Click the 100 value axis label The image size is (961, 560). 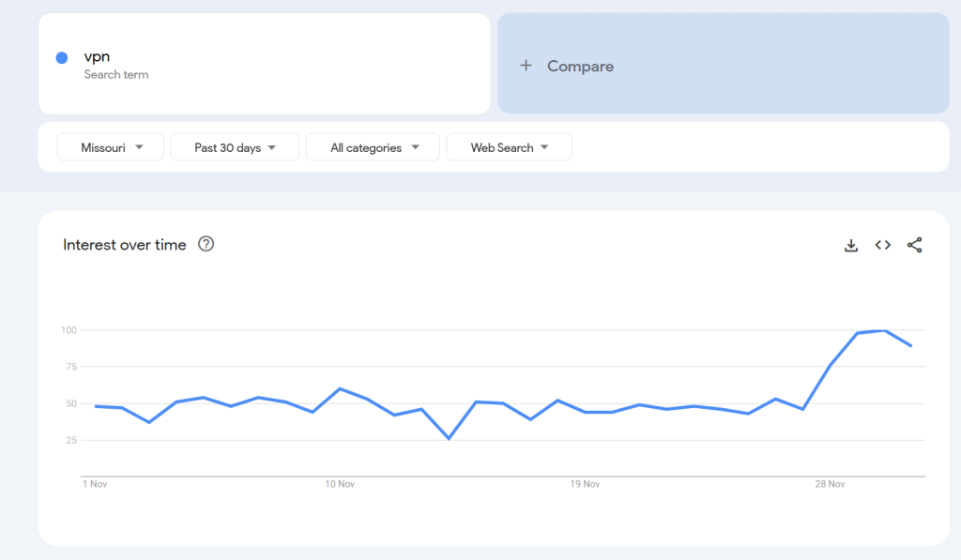[69, 330]
